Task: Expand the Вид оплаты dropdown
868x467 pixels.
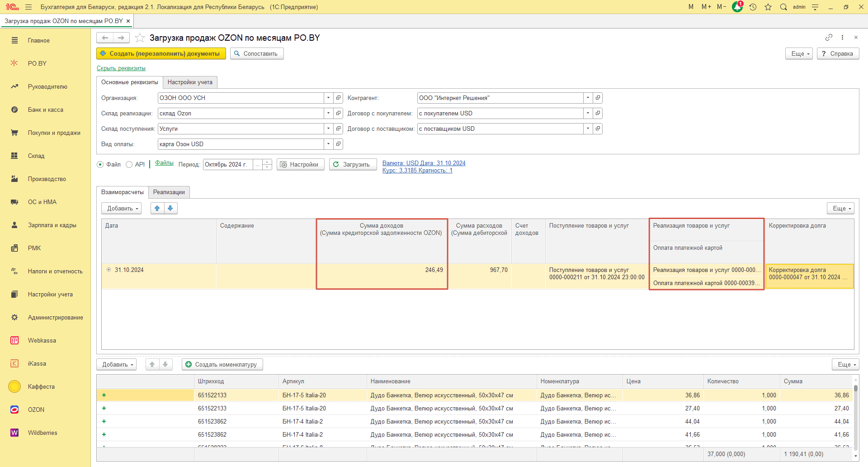Action: tap(329, 144)
